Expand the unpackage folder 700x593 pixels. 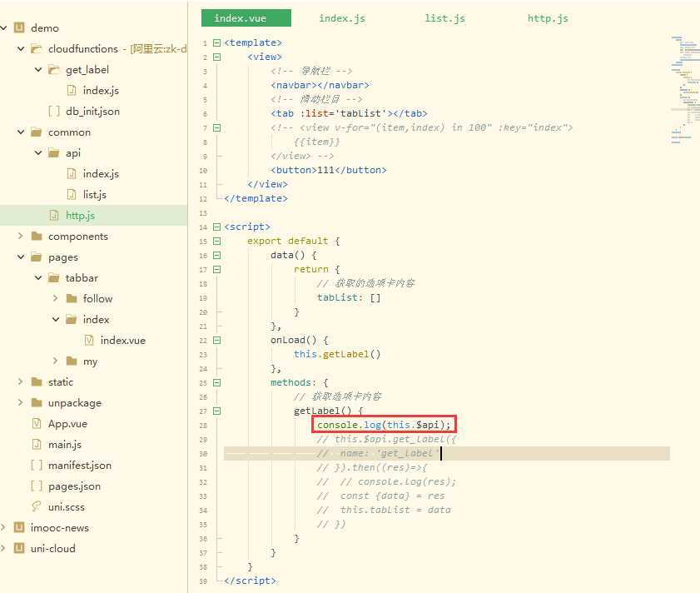(21, 402)
